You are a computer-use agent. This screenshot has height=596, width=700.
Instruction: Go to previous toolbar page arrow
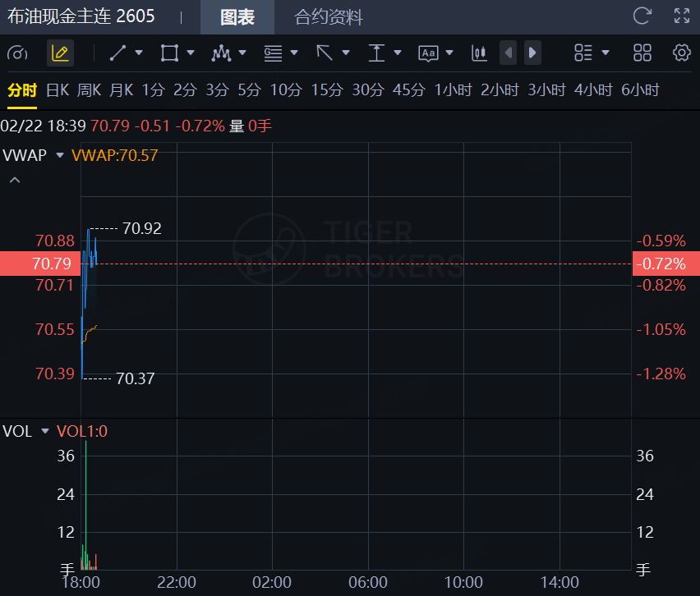(508, 53)
